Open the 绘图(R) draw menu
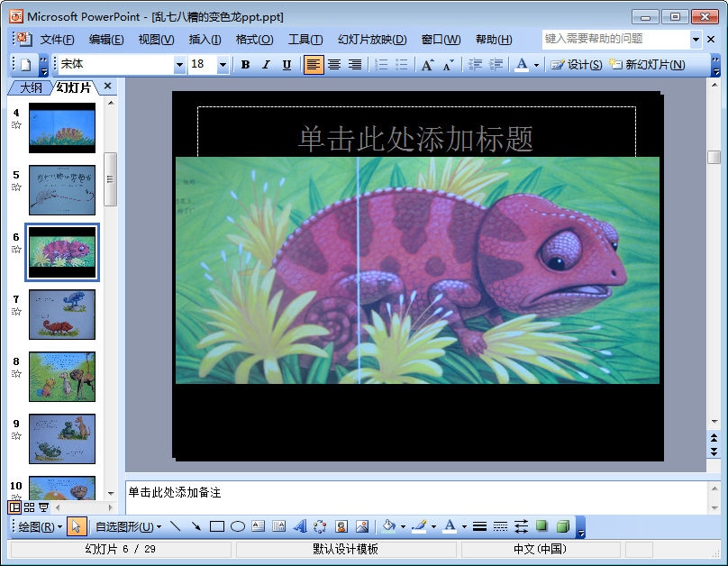 tap(40, 526)
